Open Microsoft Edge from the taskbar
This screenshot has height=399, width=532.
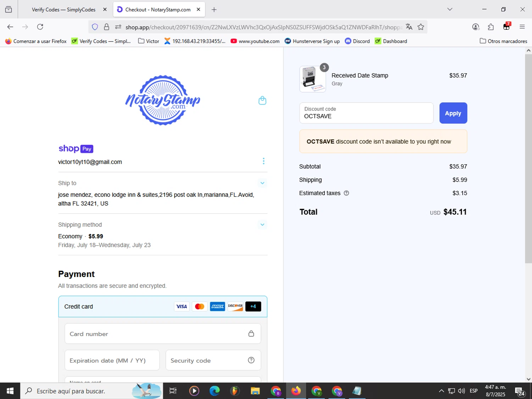click(x=215, y=391)
